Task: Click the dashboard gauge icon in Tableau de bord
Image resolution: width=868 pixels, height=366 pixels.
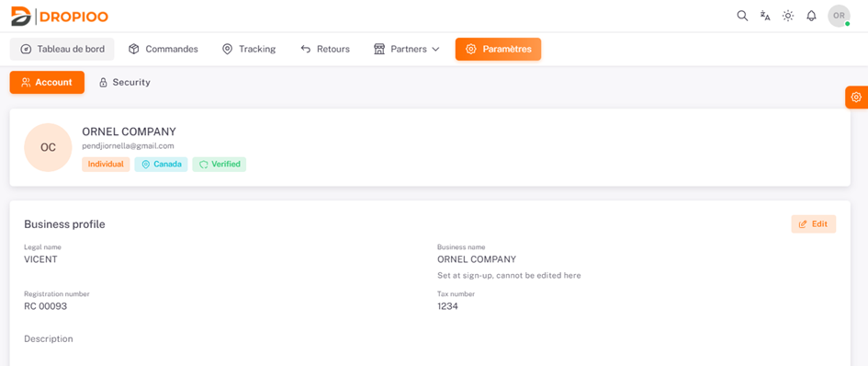Action: 26,49
